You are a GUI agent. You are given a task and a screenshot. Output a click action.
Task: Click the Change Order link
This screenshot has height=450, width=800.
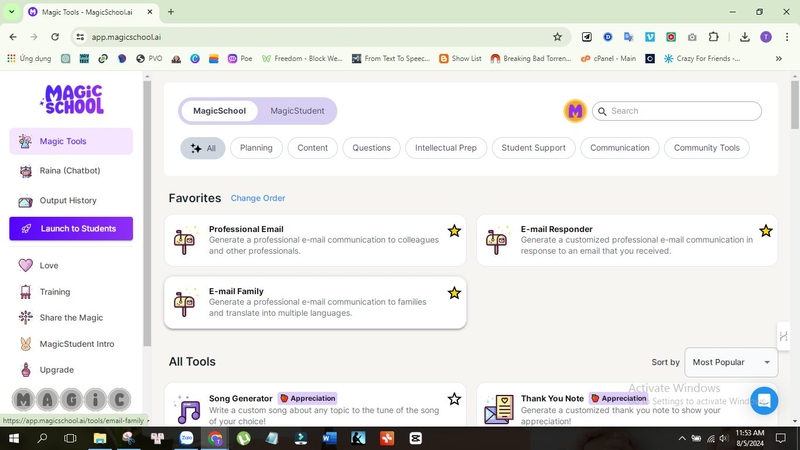click(258, 198)
